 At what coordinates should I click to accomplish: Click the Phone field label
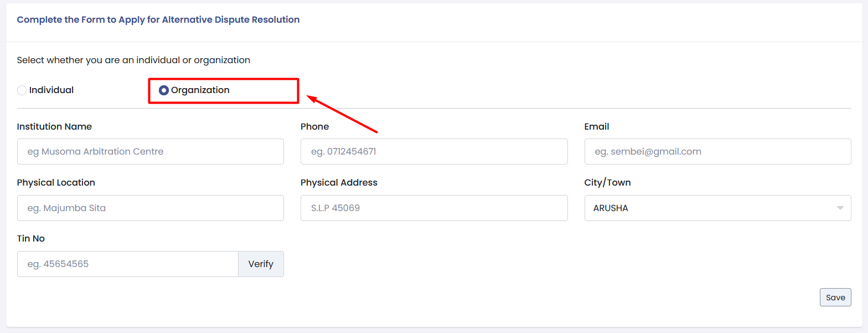tap(314, 126)
